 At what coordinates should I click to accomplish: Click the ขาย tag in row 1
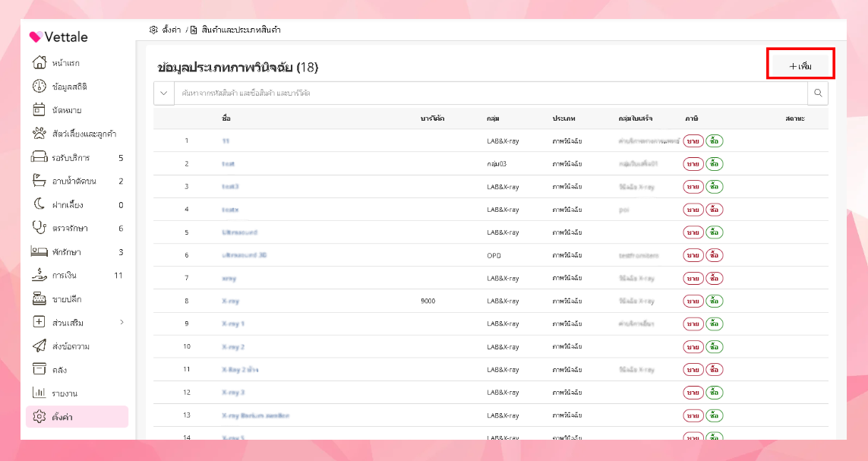pos(693,141)
